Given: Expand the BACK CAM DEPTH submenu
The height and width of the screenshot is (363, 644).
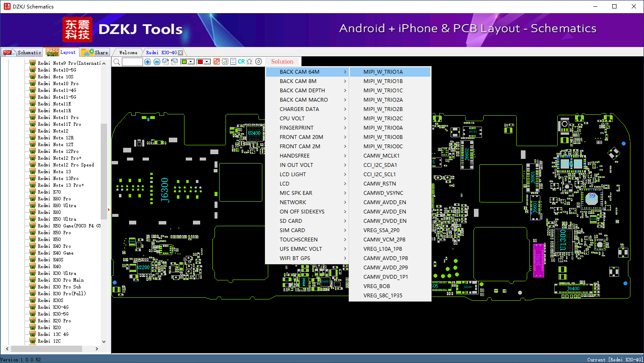Looking at the screenshot, I should 307,91.
